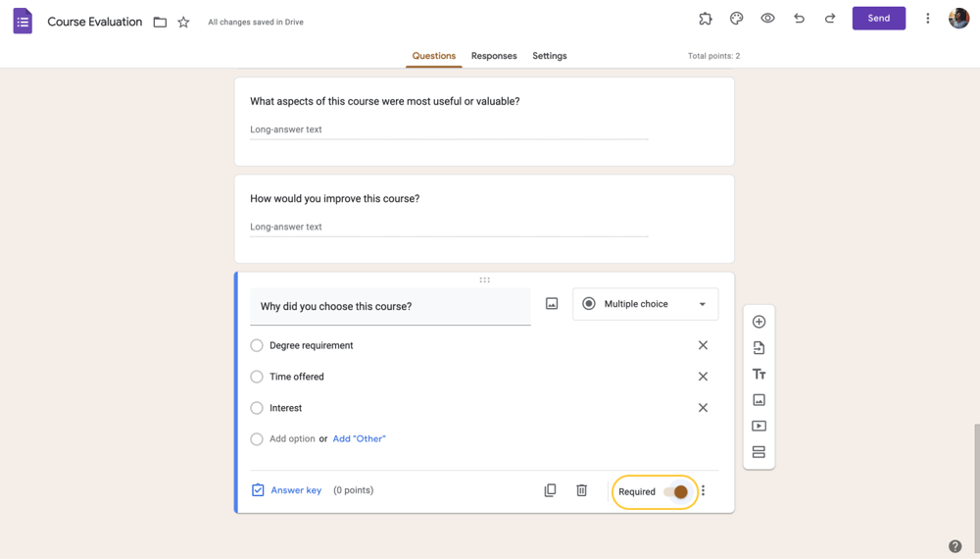Screen dimensions: 980x559
Task: Delete the question with trash icon
Action: coord(581,490)
